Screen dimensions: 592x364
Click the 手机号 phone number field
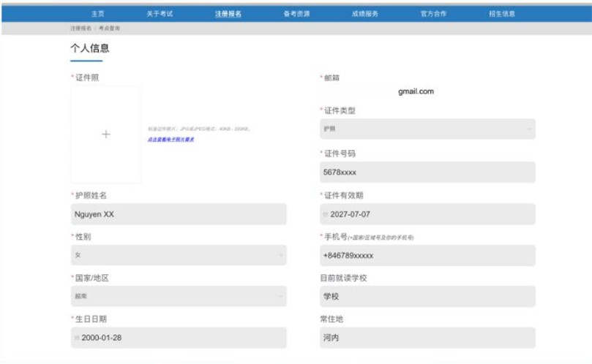[x=427, y=255]
